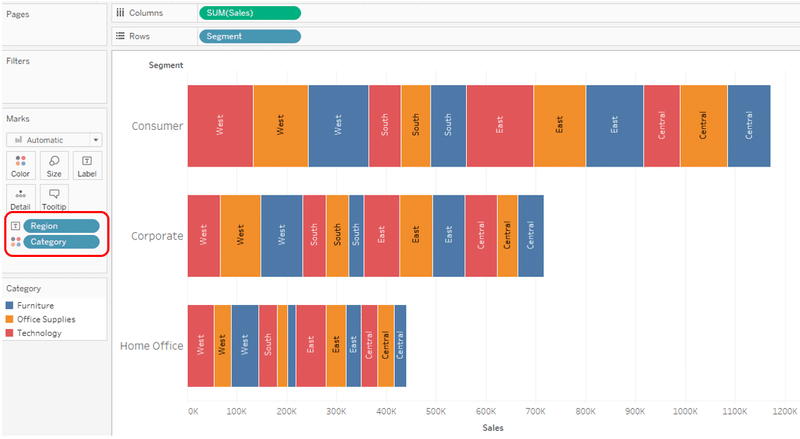This screenshot has width=800, height=439.
Task: Select the Consumer row header
Action: tap(157, 127)
